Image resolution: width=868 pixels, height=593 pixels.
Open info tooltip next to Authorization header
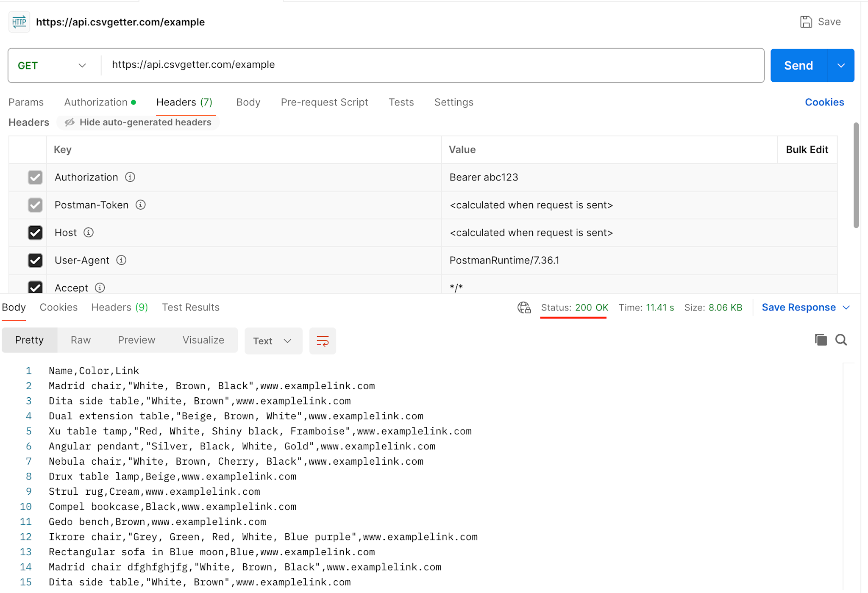tap(130, 177)
